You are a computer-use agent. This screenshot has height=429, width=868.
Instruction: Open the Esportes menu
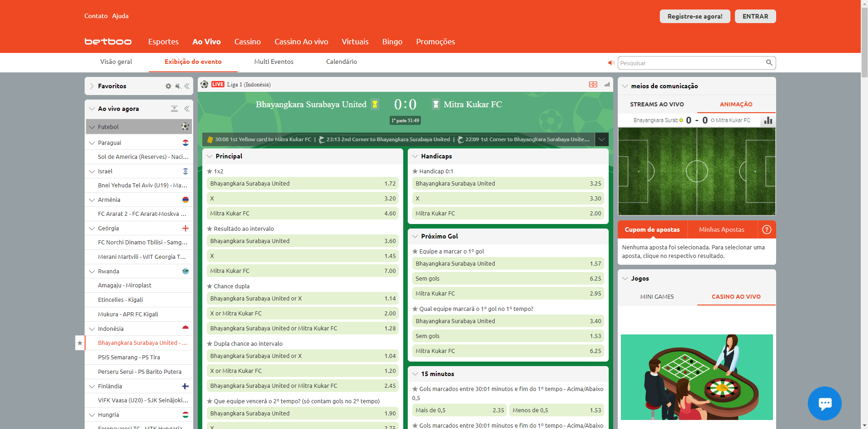tap(163, 42)
